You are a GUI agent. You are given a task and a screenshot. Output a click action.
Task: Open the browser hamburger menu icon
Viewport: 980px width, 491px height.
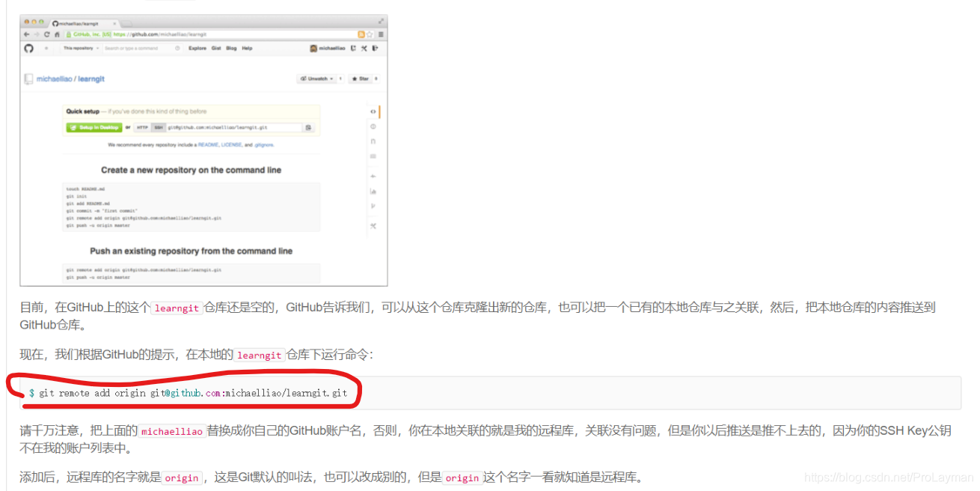381,34
